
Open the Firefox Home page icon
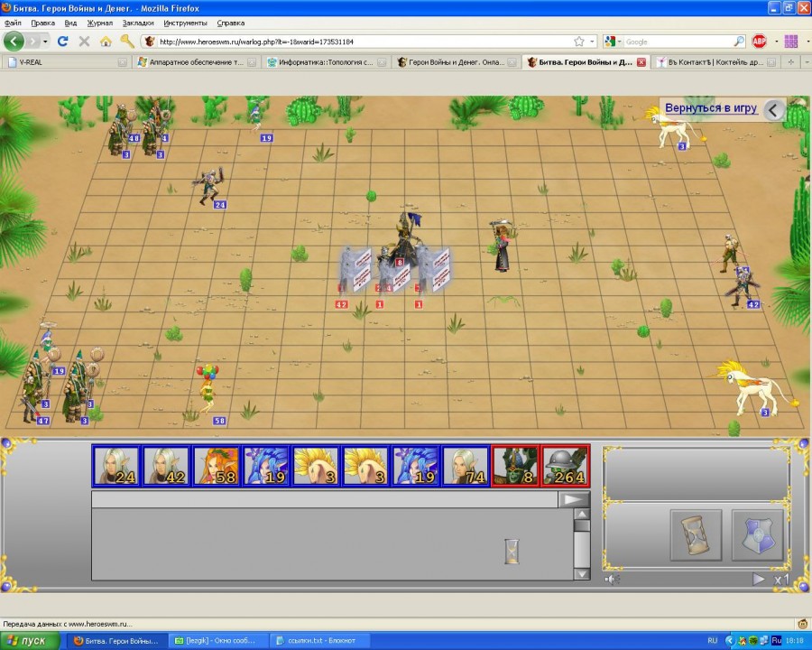106,42
